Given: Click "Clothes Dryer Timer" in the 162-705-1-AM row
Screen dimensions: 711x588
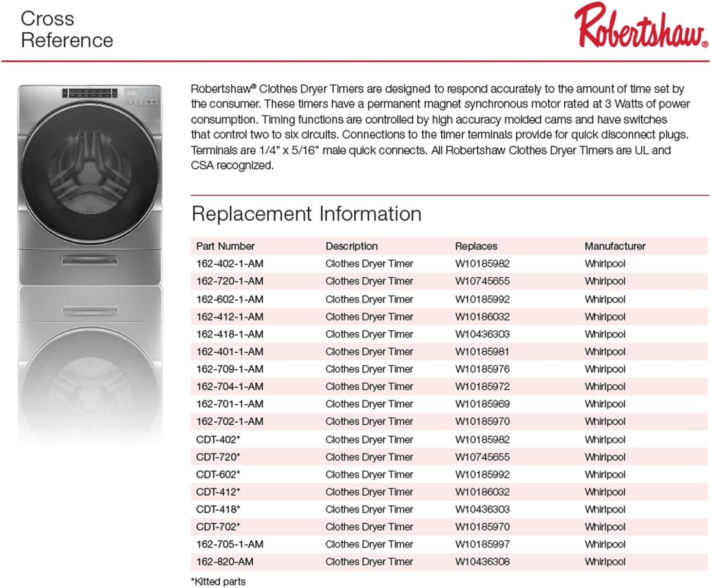Looking at the screenshot, I should [369, 544].
